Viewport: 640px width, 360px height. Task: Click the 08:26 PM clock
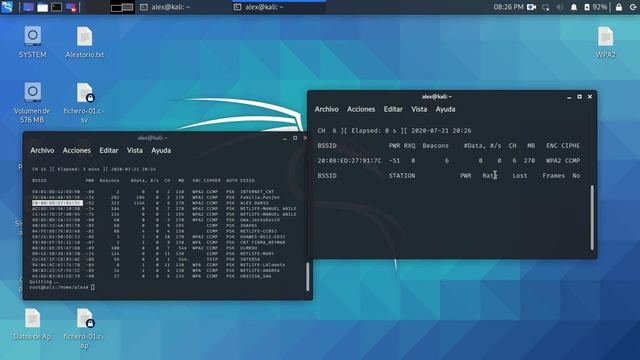(508, 7)
